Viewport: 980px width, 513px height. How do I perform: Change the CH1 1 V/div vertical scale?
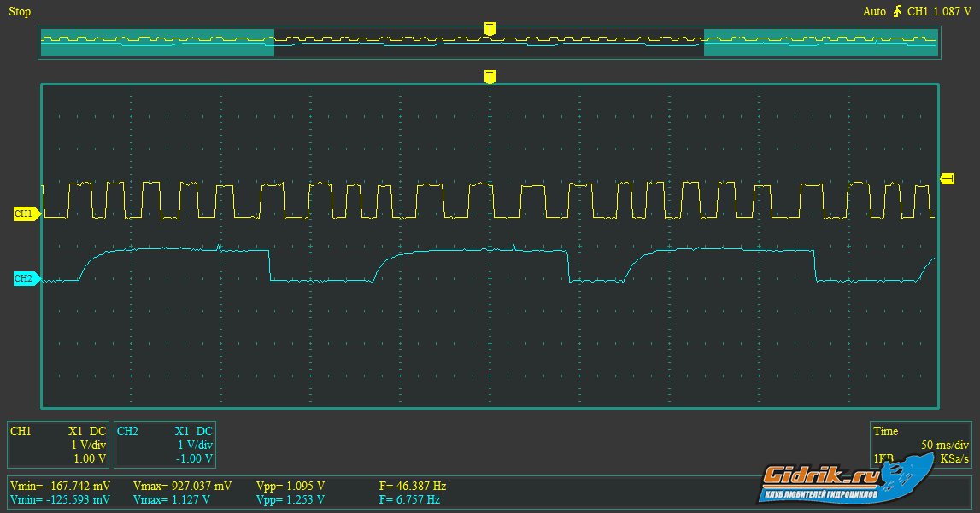[89, 445]
